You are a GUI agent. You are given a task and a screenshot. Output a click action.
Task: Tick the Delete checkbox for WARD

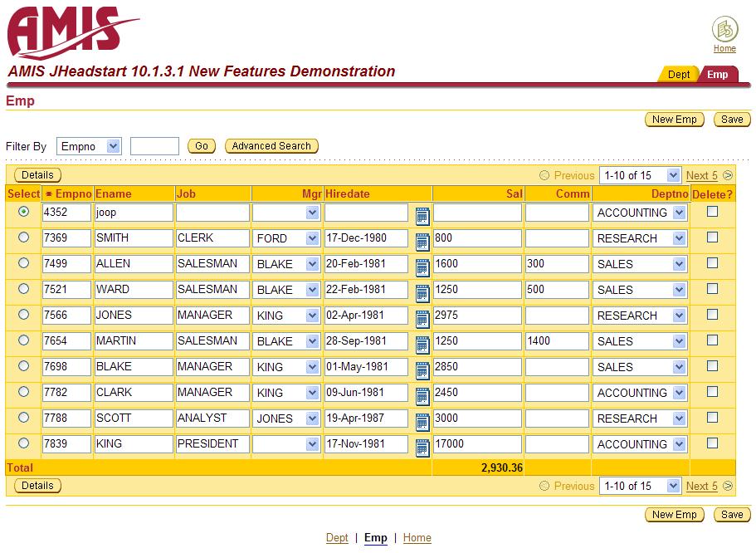[x=712, y=289]
